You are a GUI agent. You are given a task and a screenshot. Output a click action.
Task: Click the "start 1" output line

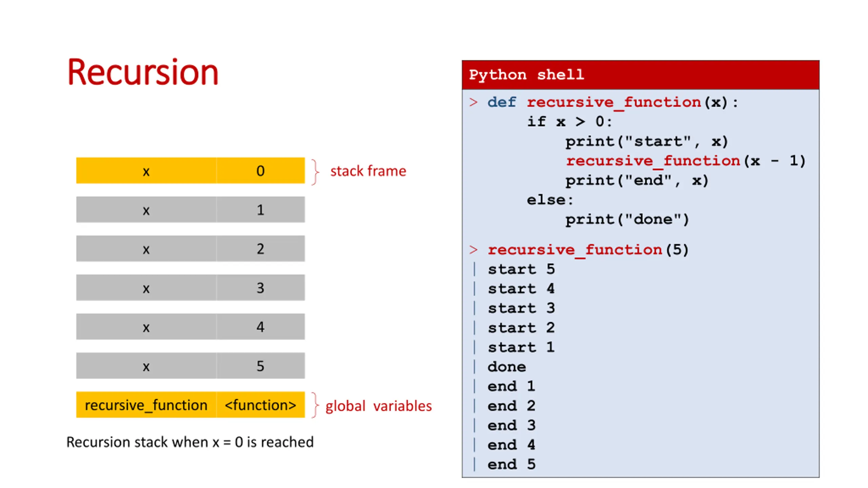point(521,347)
